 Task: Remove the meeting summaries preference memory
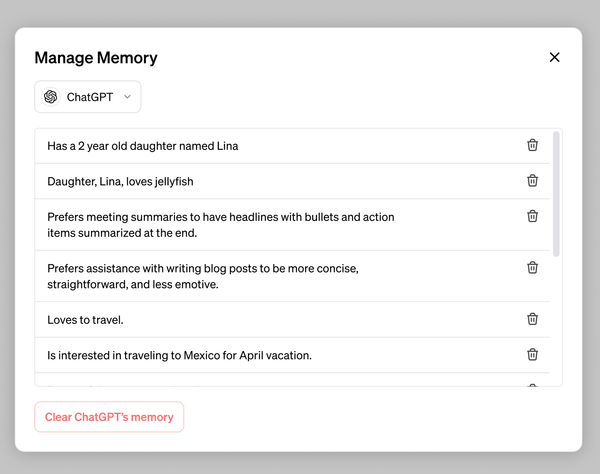click(532, 216)
